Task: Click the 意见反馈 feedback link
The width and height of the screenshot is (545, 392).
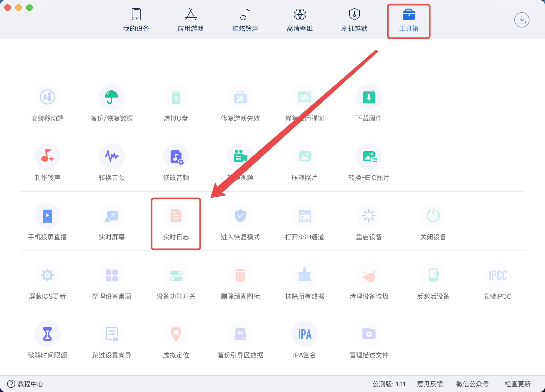Action: coord(430,384)
